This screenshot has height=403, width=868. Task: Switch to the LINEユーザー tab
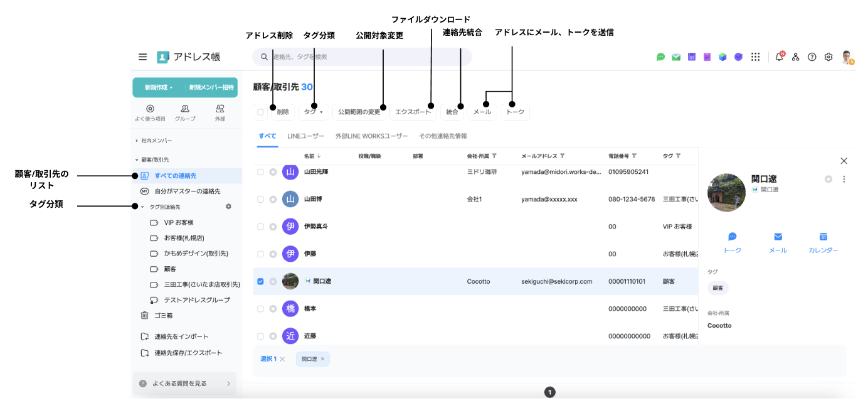305,136
